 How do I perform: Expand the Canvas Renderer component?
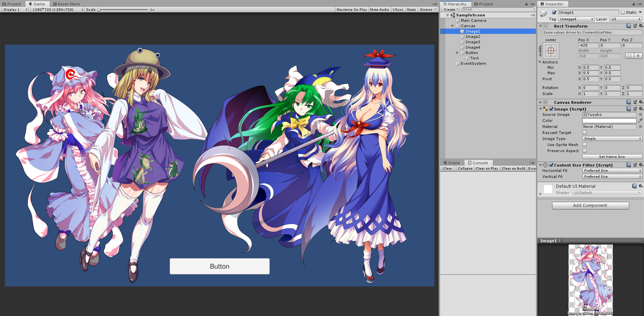[540, 102]
